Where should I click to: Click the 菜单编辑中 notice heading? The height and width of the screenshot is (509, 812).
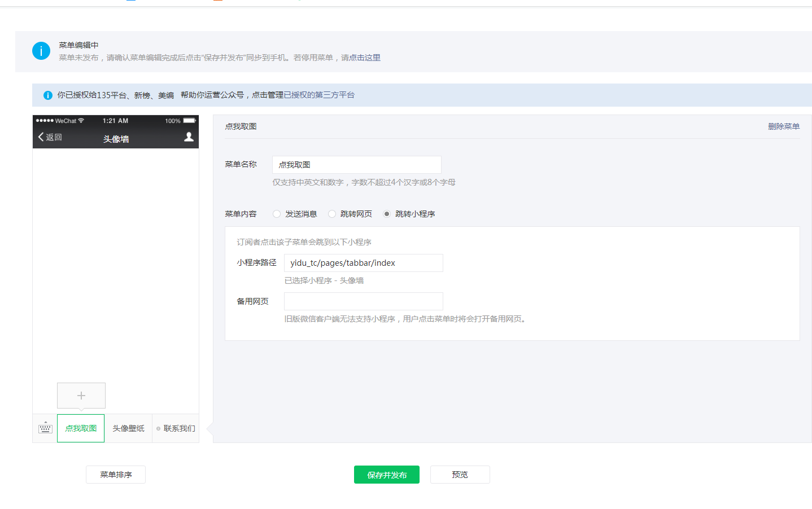[78, 45]
